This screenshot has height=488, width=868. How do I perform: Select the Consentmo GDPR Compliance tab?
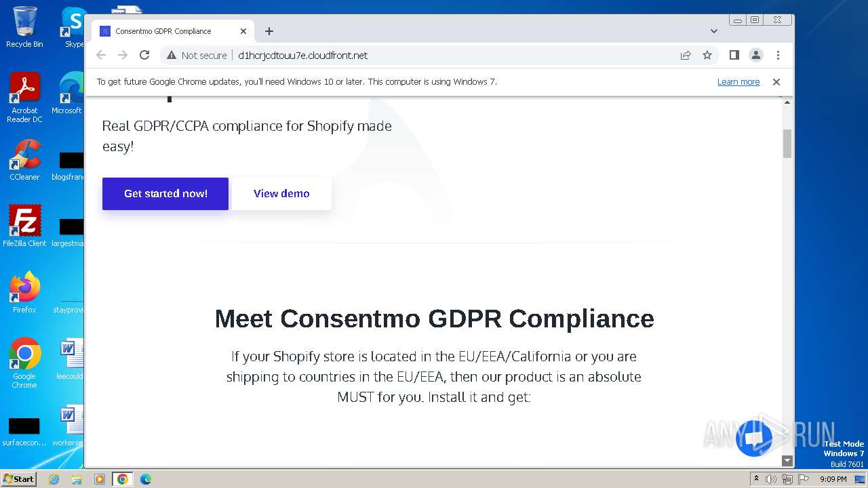pyautogui.click(x=170, y=31)
